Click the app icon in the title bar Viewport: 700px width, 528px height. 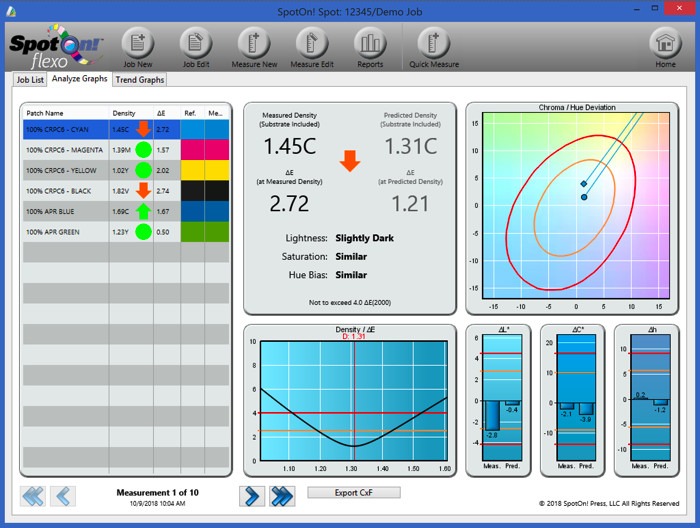11,11
